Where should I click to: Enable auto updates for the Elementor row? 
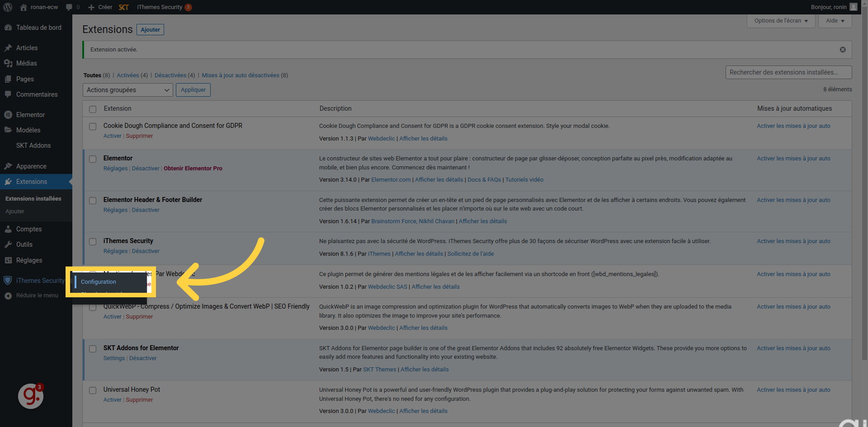[x=794, y=159]
